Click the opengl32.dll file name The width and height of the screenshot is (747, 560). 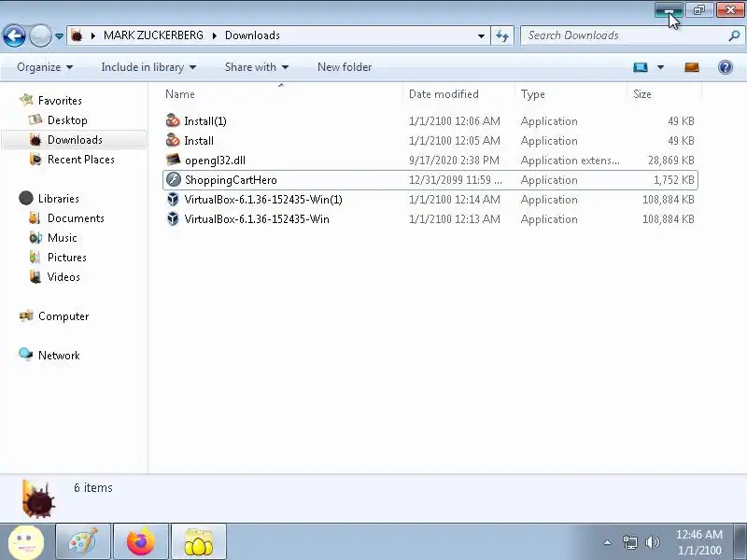[x=215, y=161]
